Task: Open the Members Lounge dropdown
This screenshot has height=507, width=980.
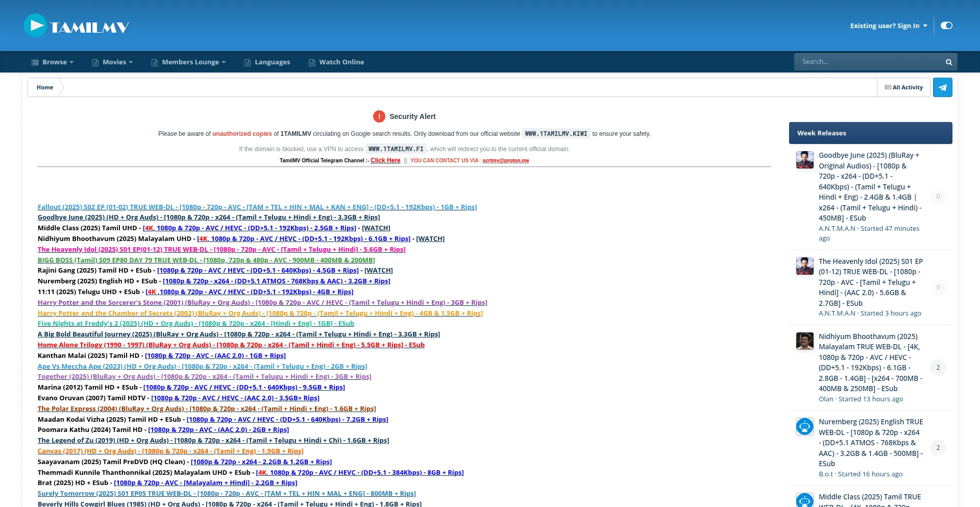Action: point(189,62)
